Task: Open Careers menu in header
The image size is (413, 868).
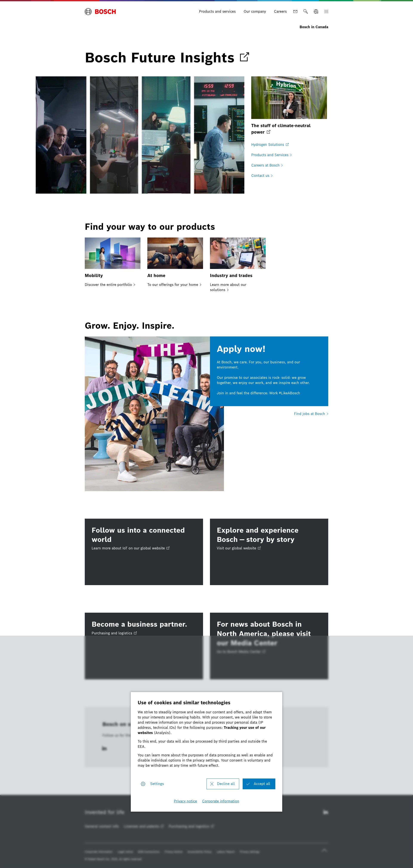Action: [x=280, y=11]
